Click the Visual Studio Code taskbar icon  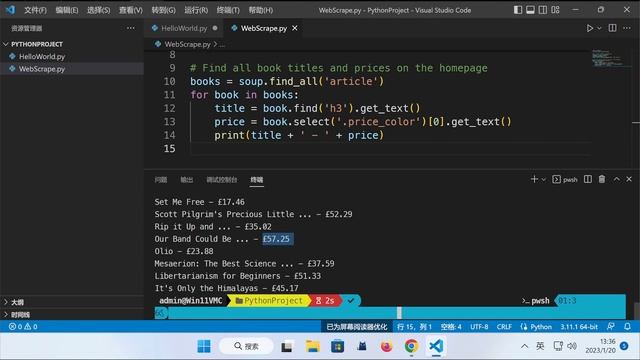click(436, 346)
